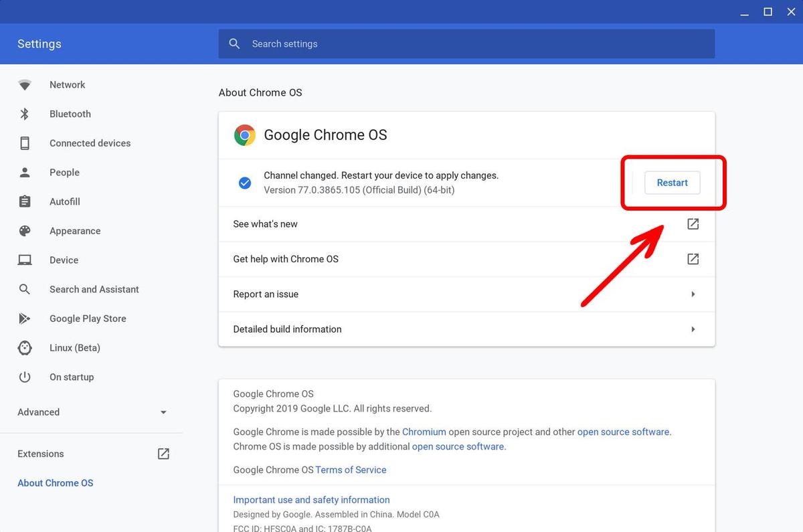Click the Linux (Beta) penguin icon
Viewport: 803px width, 532px height.
[x=25, y=348]
